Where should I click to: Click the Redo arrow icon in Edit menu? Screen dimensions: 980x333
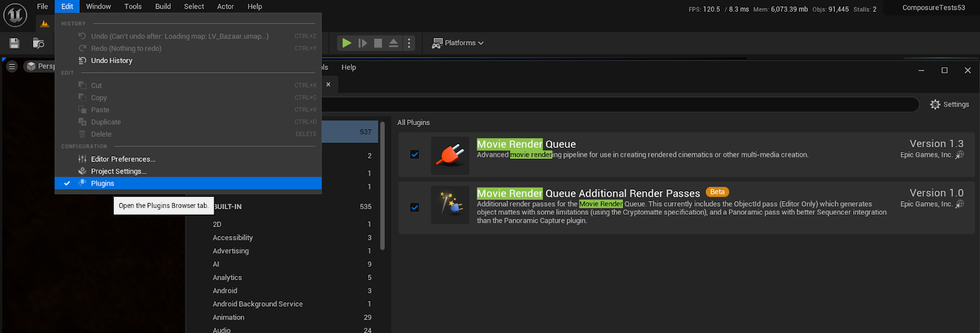coord(82,48)
